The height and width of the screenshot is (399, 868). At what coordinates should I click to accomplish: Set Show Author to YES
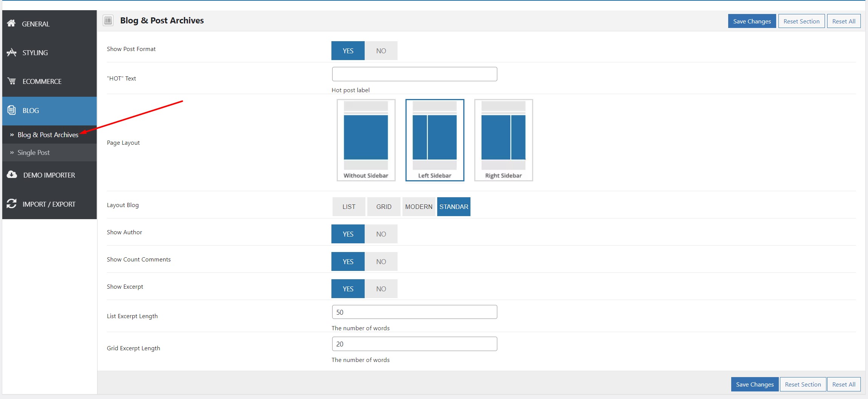pyautogui.click(x=348, y=234)
